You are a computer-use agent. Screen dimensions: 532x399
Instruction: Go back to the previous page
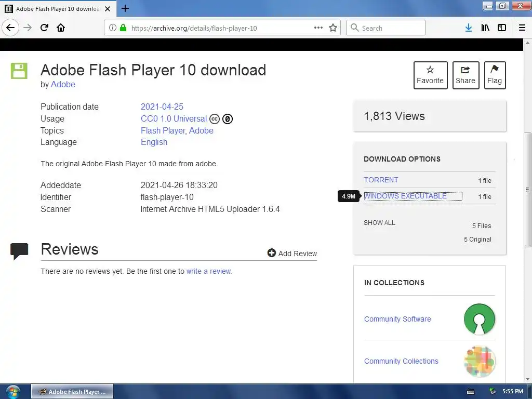point(10,28)
